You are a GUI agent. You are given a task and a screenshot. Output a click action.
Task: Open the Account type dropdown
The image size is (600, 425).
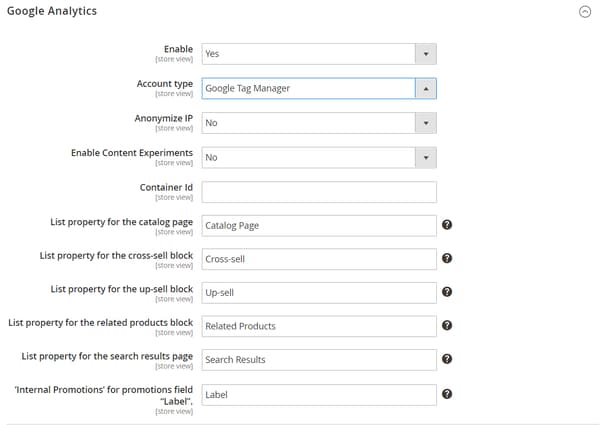(x=319, y=88)
